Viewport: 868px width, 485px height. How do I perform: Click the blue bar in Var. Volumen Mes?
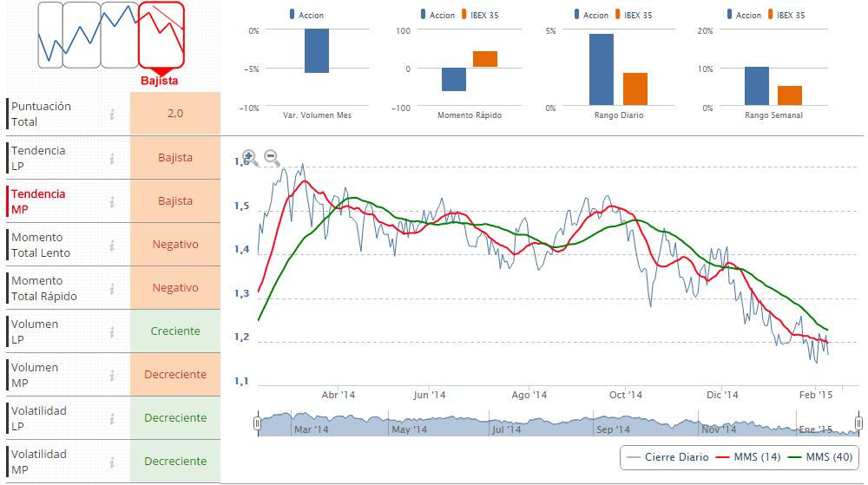(x=317, y=51)
